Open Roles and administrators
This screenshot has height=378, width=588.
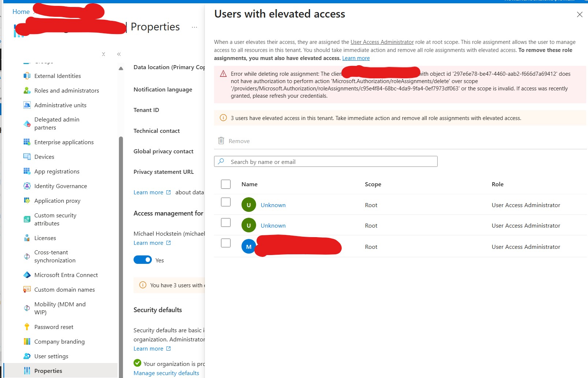[66, 90]
